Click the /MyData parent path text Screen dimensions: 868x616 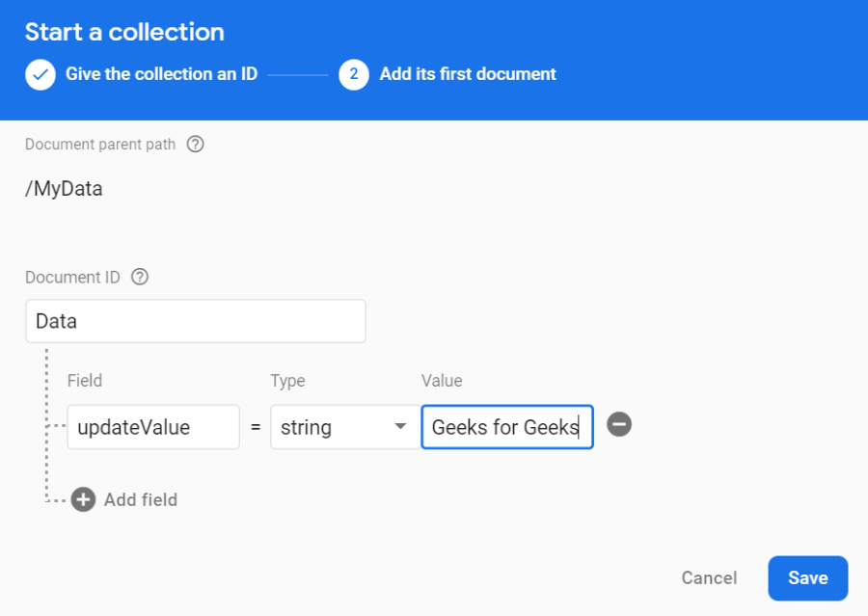pos(64,189)
